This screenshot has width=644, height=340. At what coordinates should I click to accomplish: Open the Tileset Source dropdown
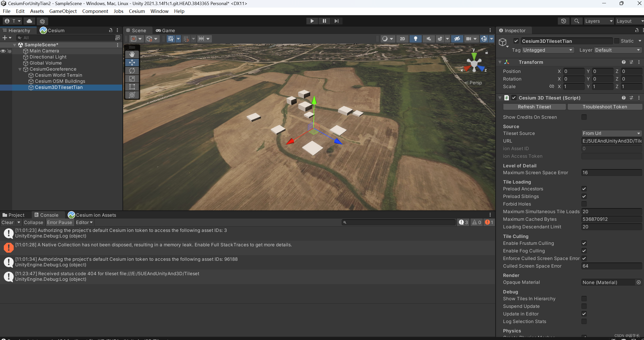[611, 133]
